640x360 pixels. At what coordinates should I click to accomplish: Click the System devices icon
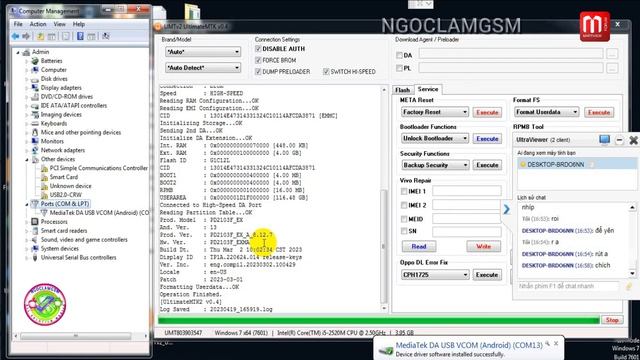click(35, 249)
